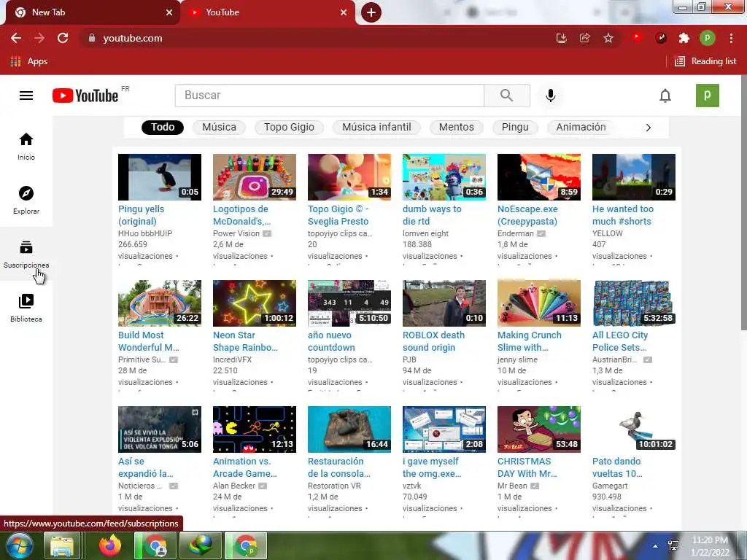The width and height of the screenshot is (747, 560).
Task: Open the file explorer taskbar icon
Action: pos(62,545)
